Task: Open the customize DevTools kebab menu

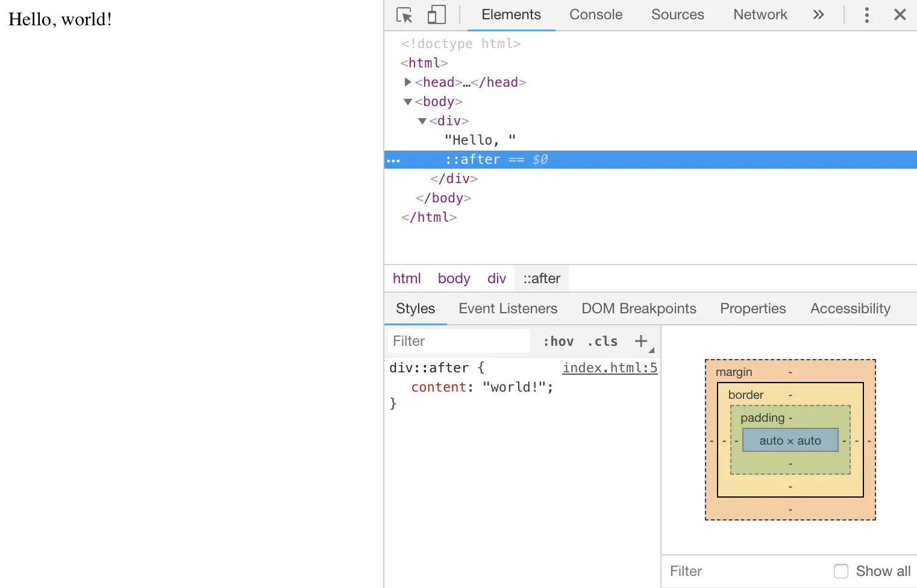Action: click(x=866, y=14)
